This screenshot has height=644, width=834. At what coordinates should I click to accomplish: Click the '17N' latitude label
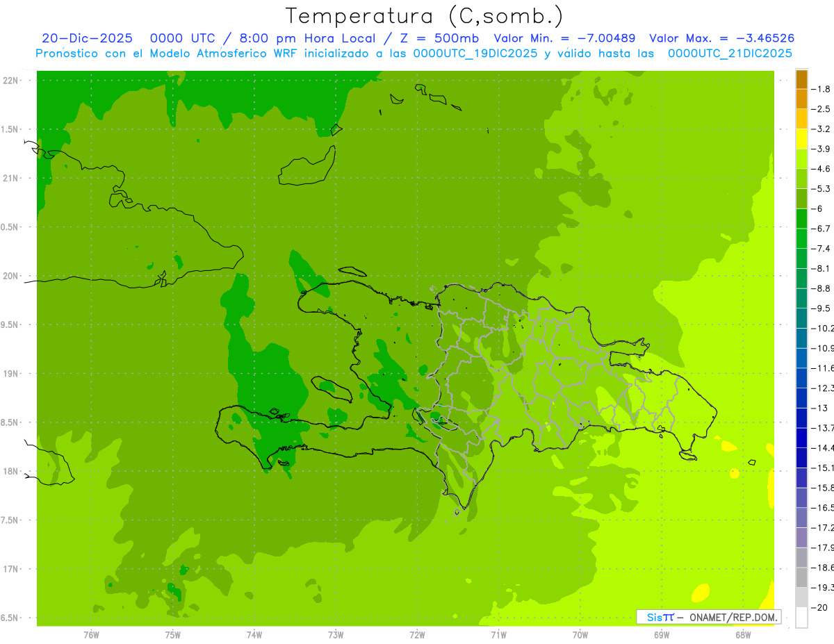click(x=11, y=569)
